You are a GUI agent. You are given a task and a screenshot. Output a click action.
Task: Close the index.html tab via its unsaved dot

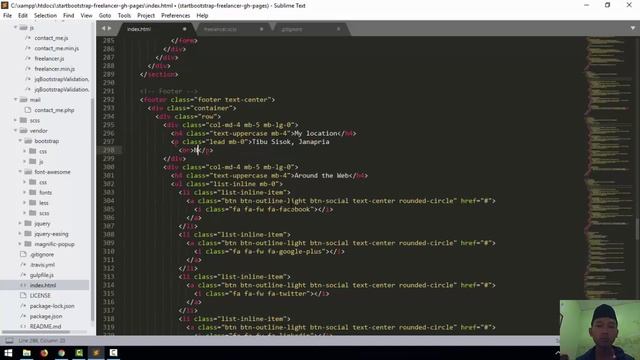click(184, 29)
